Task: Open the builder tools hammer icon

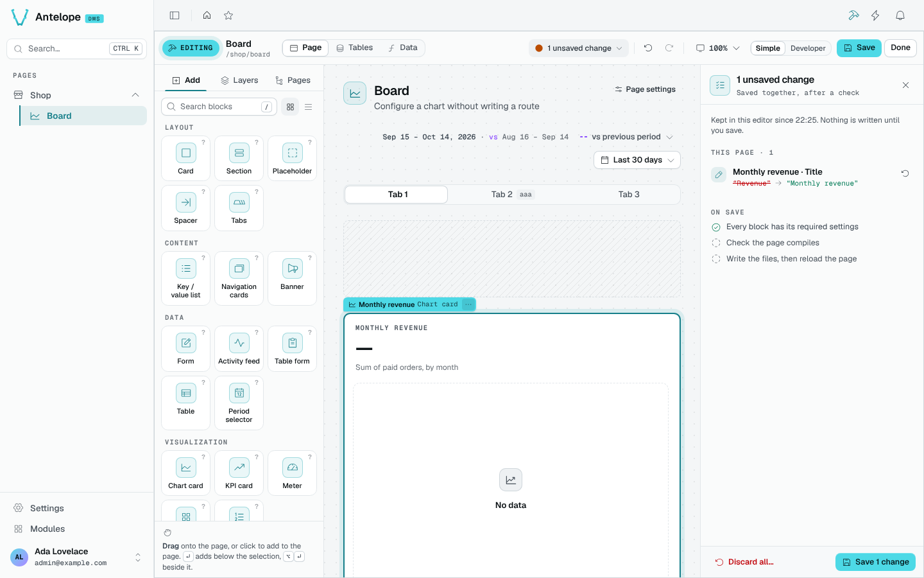Action: pos(853,15)
